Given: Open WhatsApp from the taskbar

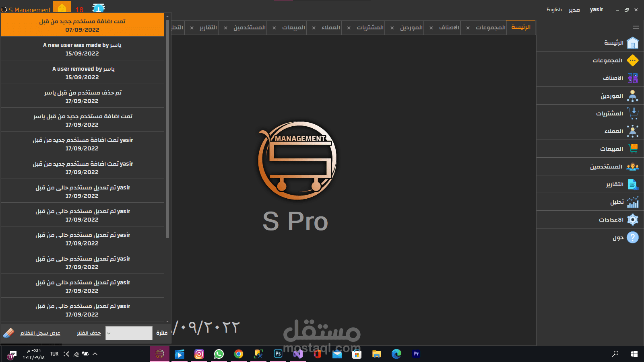Looking at the screenshot, I should tap(219, 354).
